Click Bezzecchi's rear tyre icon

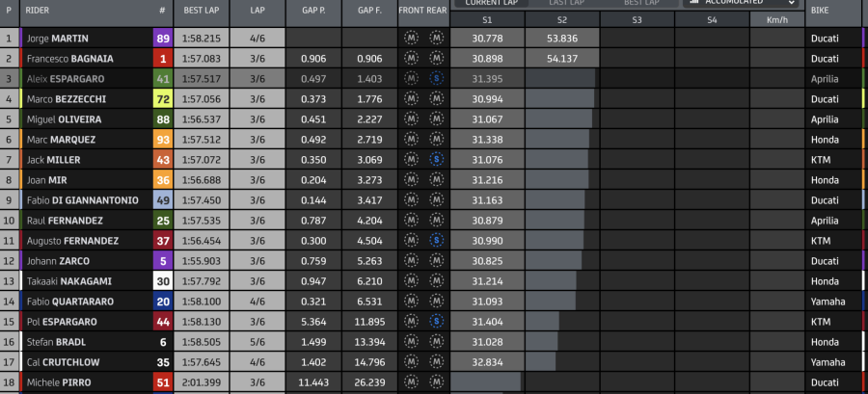[x=436, y=99]
